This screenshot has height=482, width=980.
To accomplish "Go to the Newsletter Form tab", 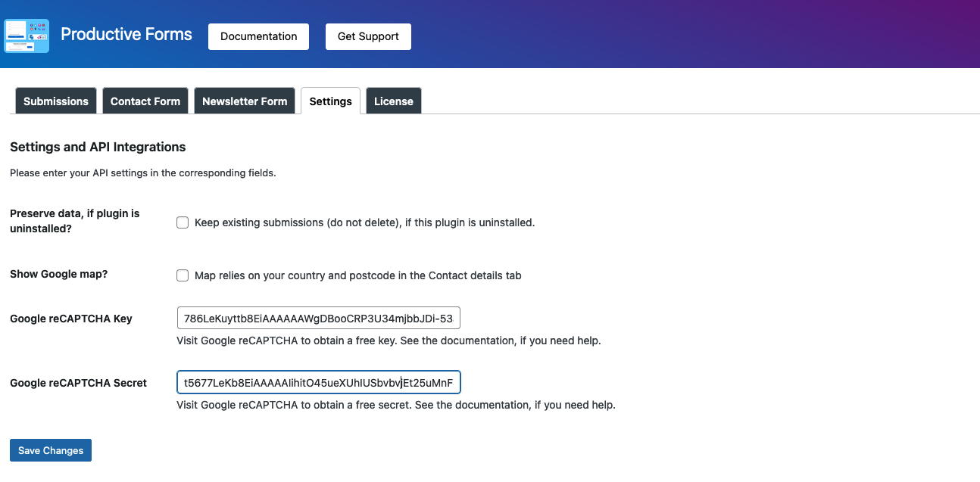I will coord(245,101).
